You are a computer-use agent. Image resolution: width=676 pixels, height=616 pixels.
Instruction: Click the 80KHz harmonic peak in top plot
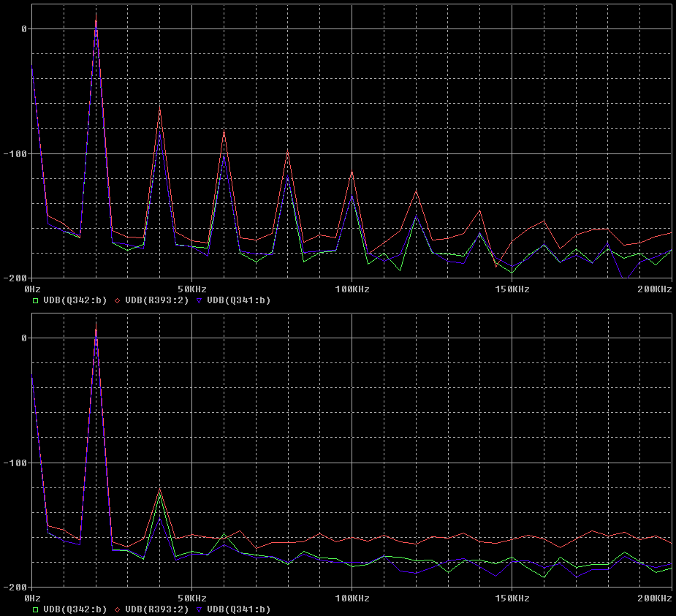[287, 152]
